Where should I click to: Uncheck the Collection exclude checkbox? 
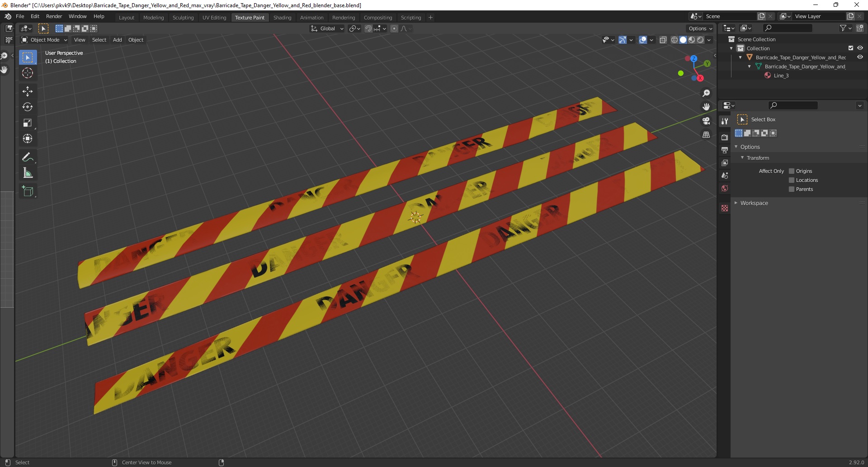pos(851,48)
